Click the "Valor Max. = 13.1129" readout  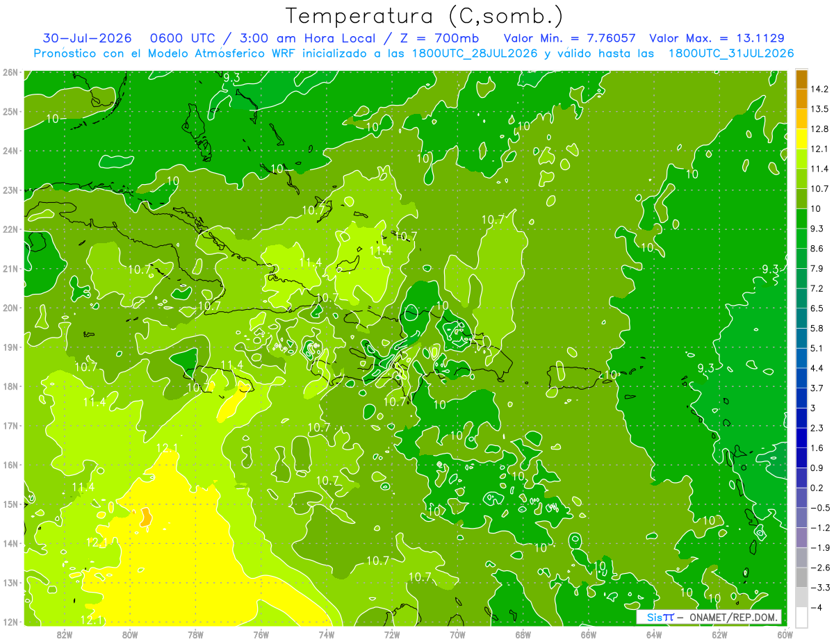click(x=717, y=38)
